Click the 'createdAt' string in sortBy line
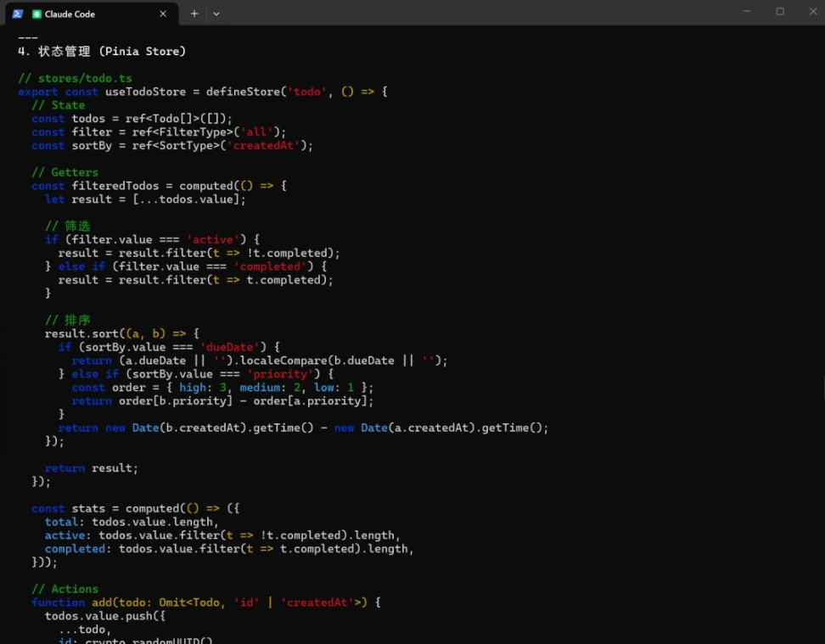The width and height of the screenshot is (825, 644). coord(263,146)
